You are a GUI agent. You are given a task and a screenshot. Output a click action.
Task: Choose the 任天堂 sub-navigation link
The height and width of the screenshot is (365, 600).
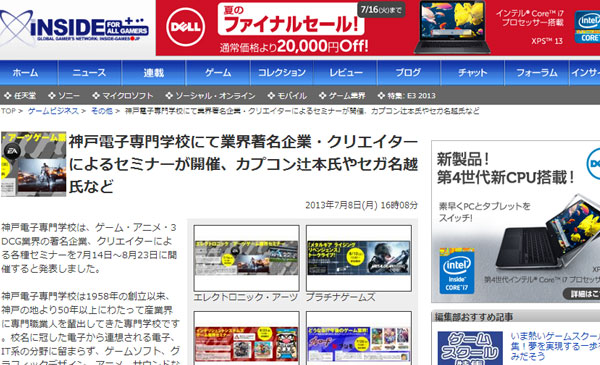click(20, 96)
